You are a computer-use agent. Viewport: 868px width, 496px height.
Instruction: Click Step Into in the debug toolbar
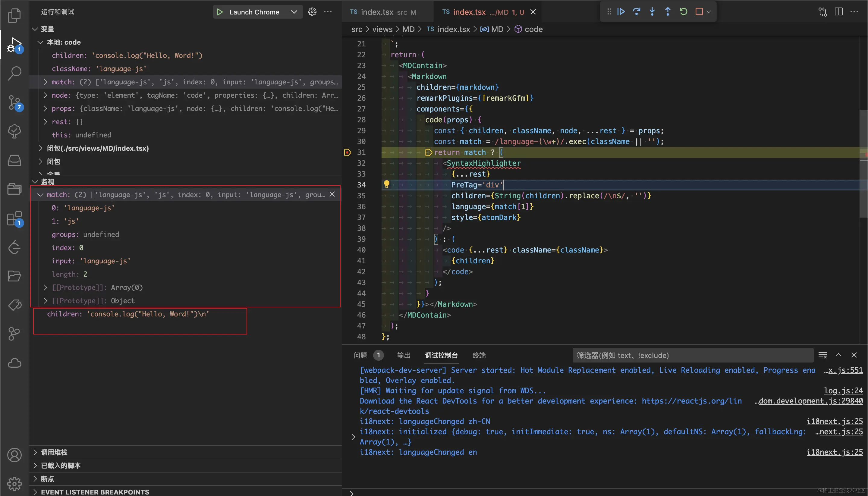652,11
